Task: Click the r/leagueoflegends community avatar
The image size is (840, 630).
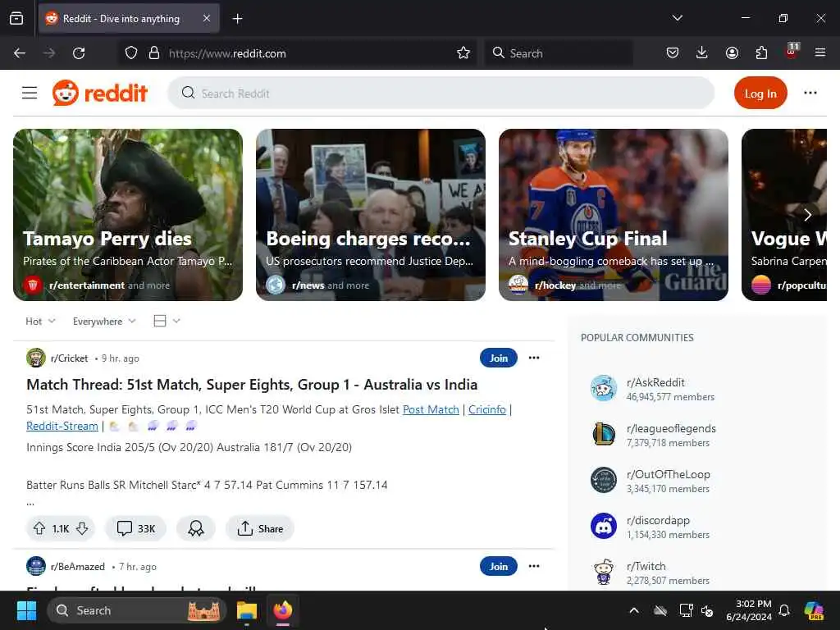Action: [604, 434]
